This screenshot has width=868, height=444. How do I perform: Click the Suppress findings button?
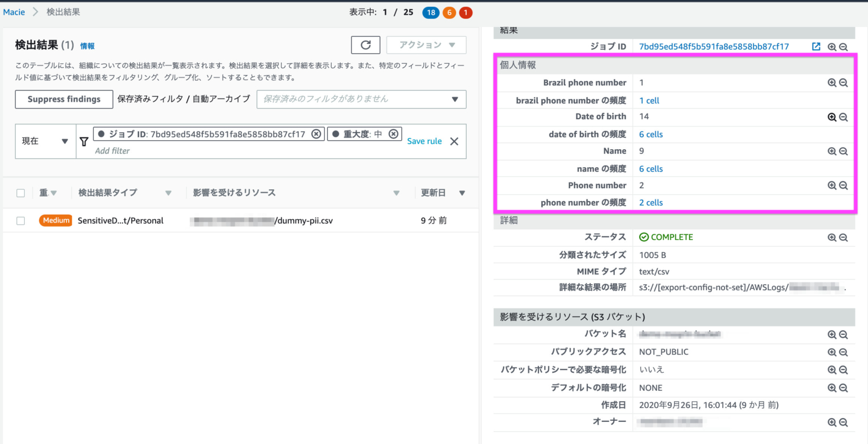click(63, 99)
